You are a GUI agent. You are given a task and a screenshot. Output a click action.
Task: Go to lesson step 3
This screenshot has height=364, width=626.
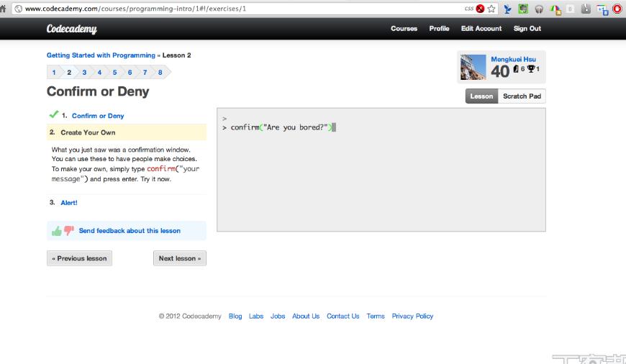[84, 72]
